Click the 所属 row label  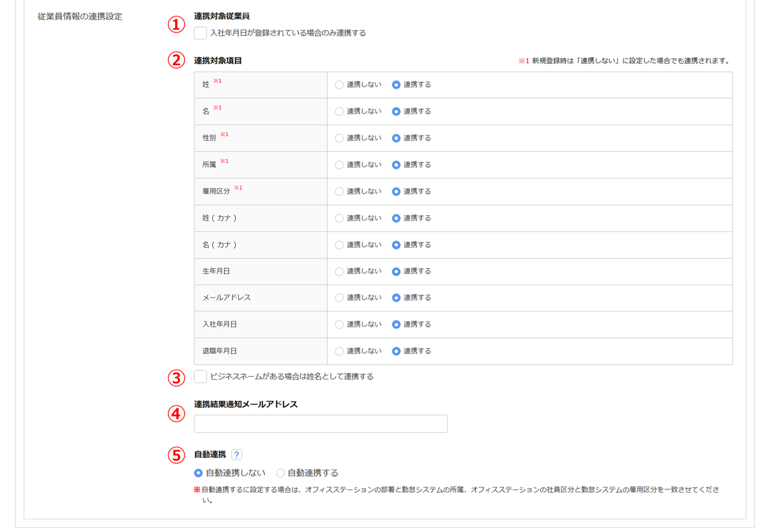tap(209, 165)
